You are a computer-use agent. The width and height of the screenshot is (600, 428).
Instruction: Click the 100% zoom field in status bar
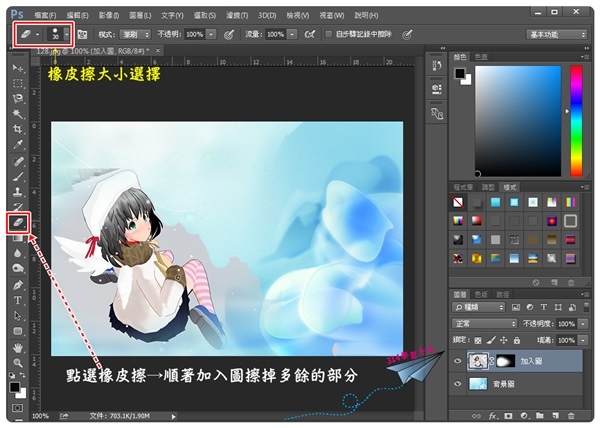coord(41,416)
